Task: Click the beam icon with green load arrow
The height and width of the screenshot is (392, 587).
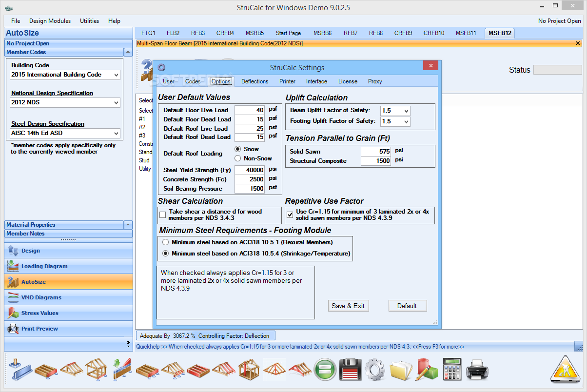Action: (122, 370)
